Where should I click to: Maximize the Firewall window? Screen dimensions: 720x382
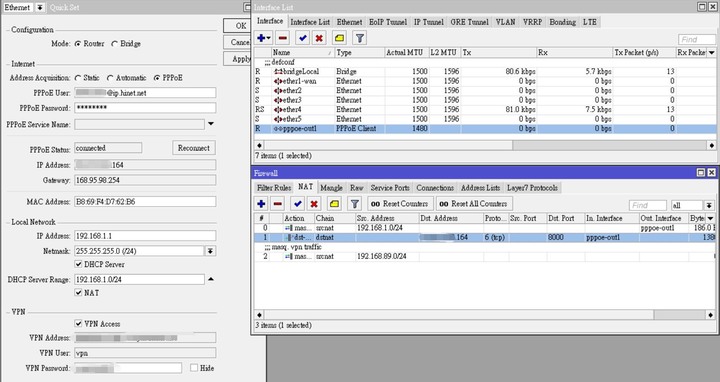click(701, 173)
